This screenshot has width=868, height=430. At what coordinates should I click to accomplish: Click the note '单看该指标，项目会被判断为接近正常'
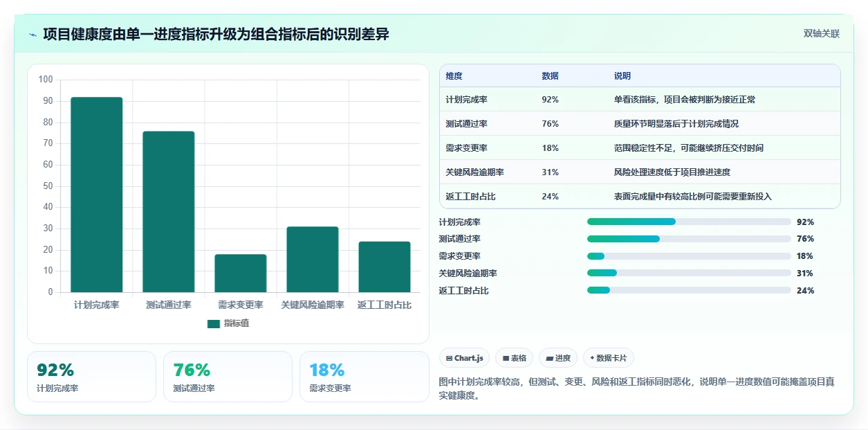(685, 100)
